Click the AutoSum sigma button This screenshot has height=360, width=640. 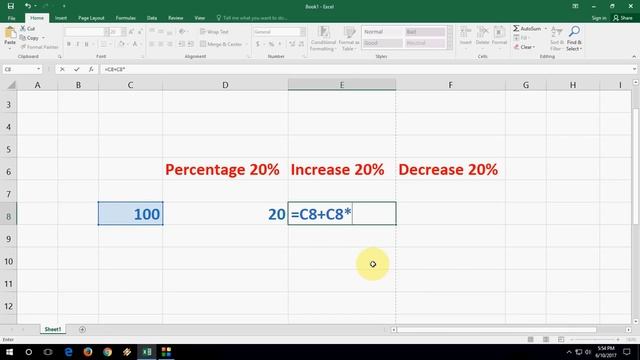527,29
